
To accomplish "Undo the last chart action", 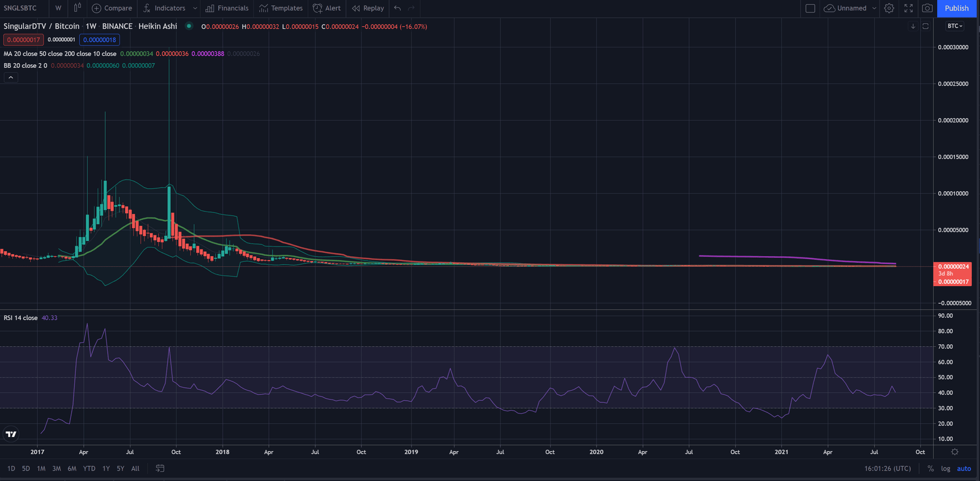I will (x=398, y=8).
